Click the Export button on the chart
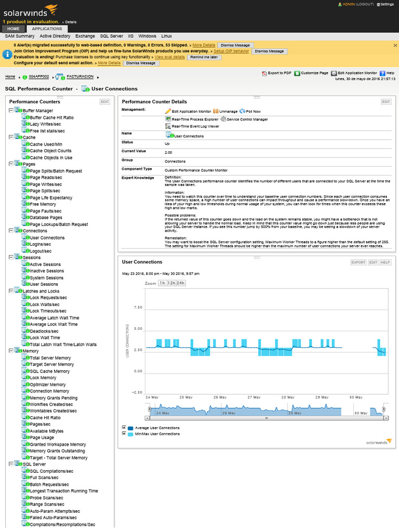The width and height of the screenshot is (399, 532). tap(358, 262)
